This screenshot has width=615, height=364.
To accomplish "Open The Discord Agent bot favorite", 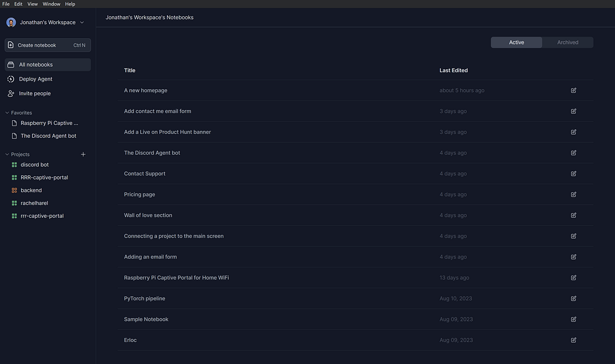I will [x=49, y=136].
